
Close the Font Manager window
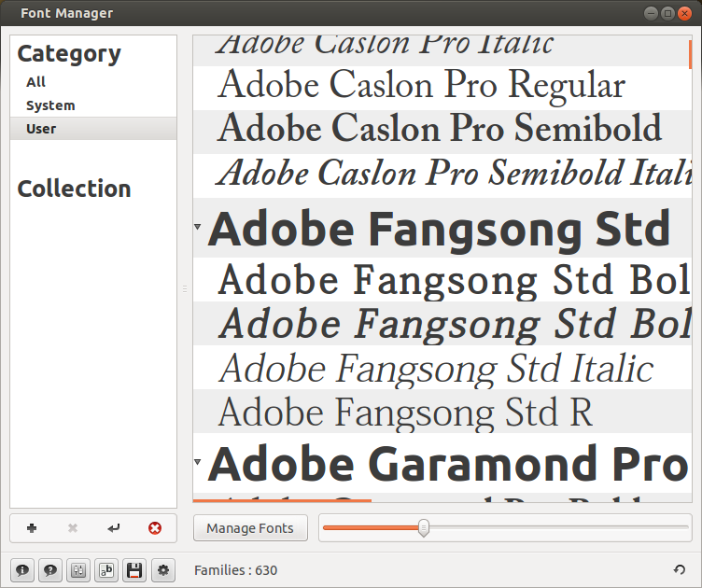[x=684, y=13]
